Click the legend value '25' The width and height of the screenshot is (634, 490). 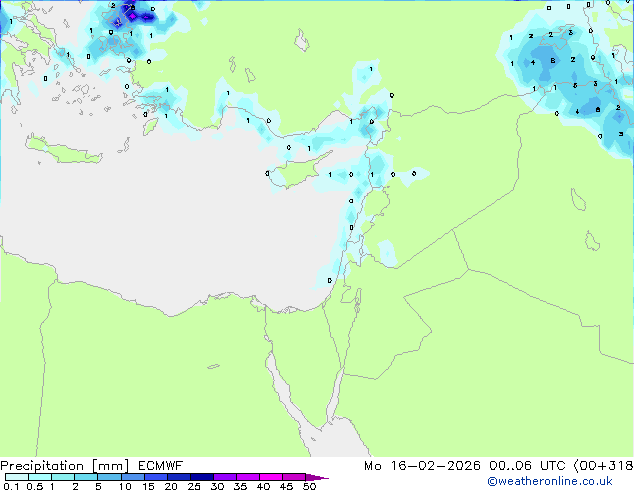(194, 486)
